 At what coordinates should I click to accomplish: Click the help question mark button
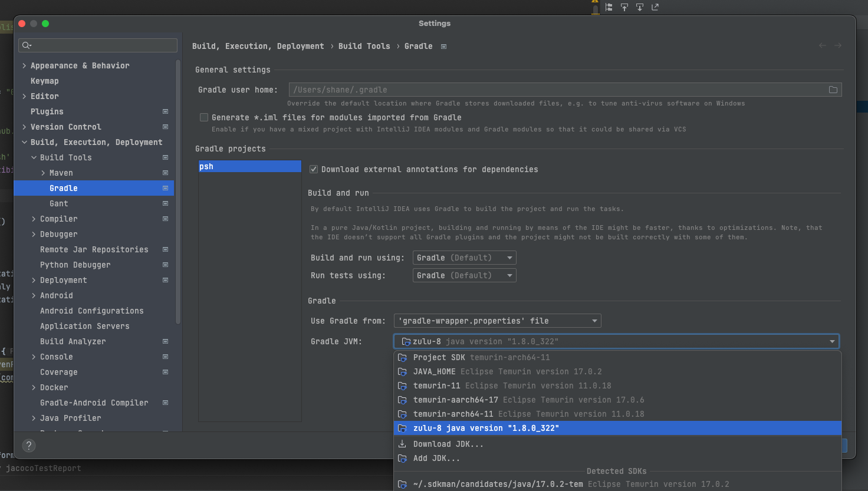(x=28, y=446)
